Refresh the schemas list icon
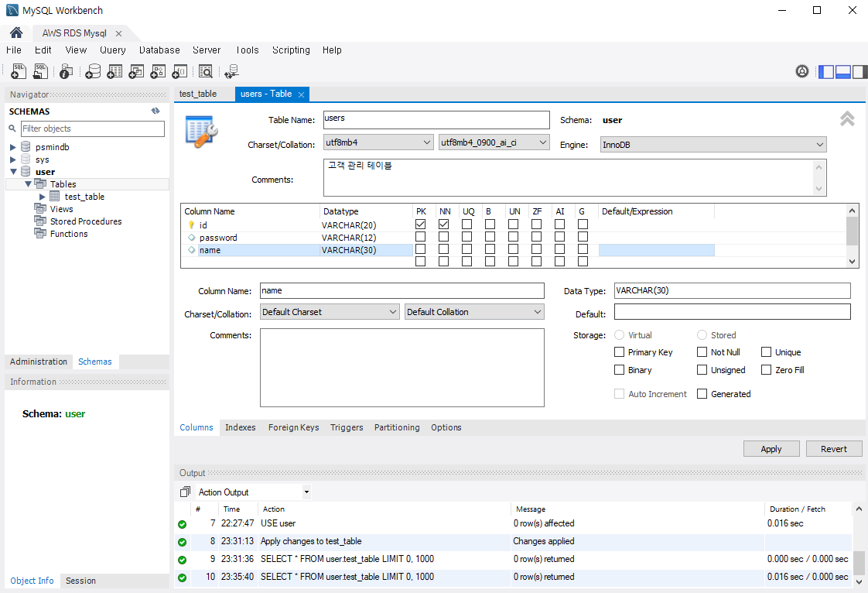This screenshot has width=868, height=593. (x=155, y=111)
